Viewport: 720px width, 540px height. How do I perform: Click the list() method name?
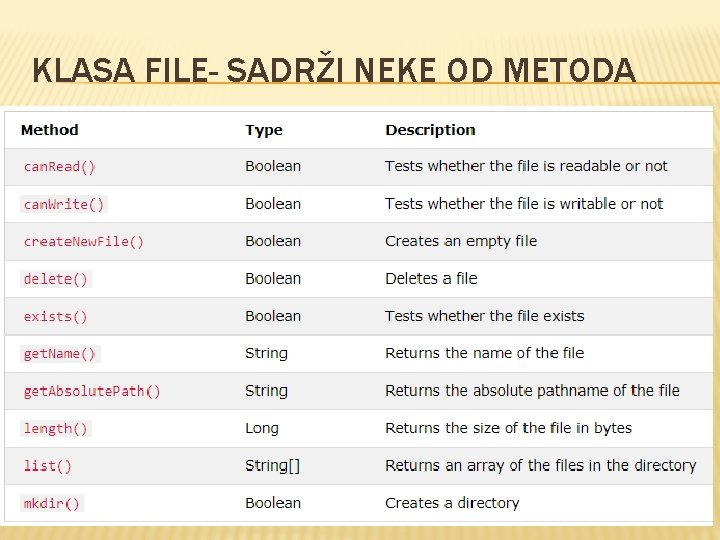tap(48, 466)
